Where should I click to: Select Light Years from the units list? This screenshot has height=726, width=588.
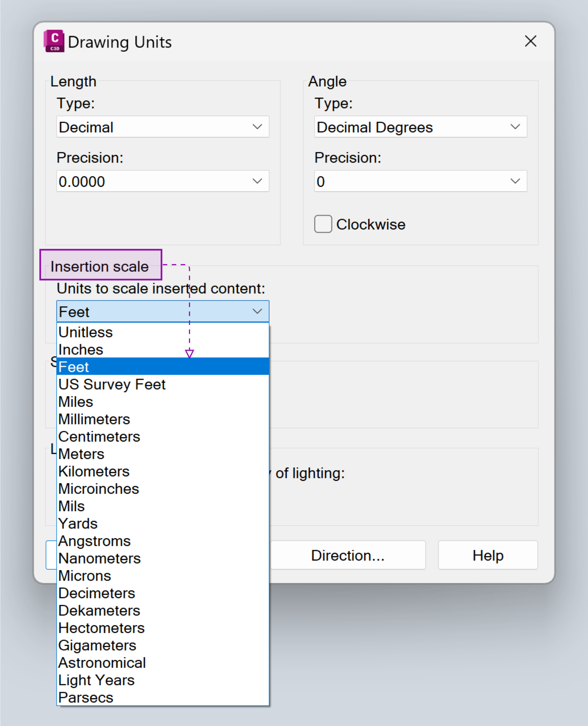pyautogui.click(x=96, y=680)
